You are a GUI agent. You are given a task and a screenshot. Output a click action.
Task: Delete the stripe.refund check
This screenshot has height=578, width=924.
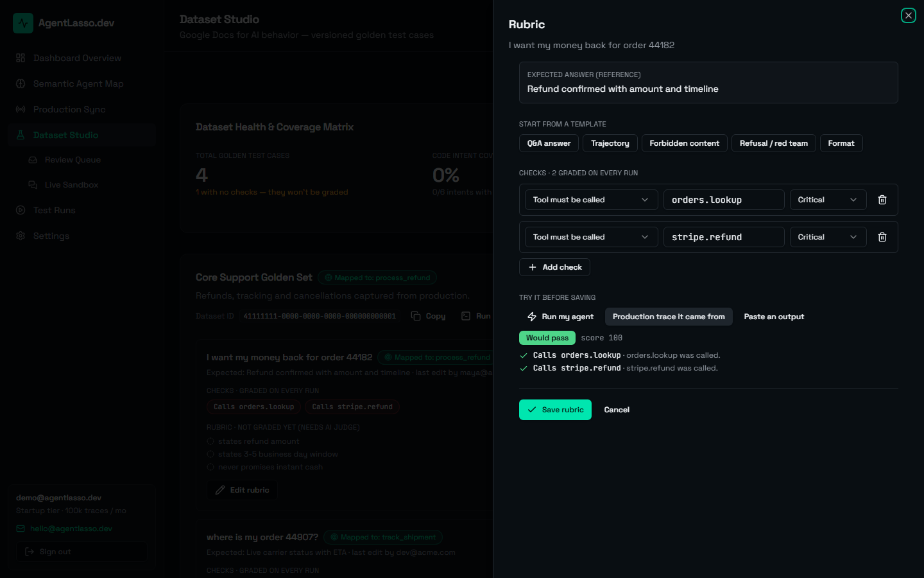[882, 237]
